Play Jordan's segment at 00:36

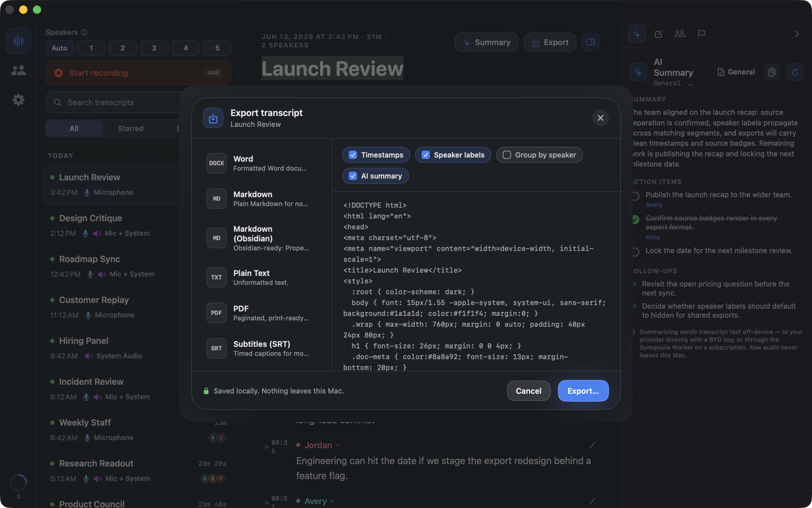click(x=267, y=447)
